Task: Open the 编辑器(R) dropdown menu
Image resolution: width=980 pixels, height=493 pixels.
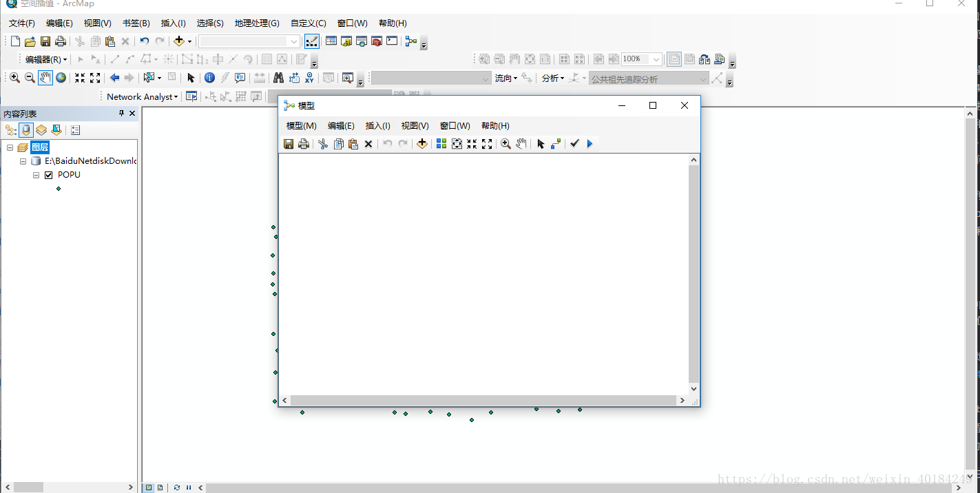Action: (x=46, y=59)
